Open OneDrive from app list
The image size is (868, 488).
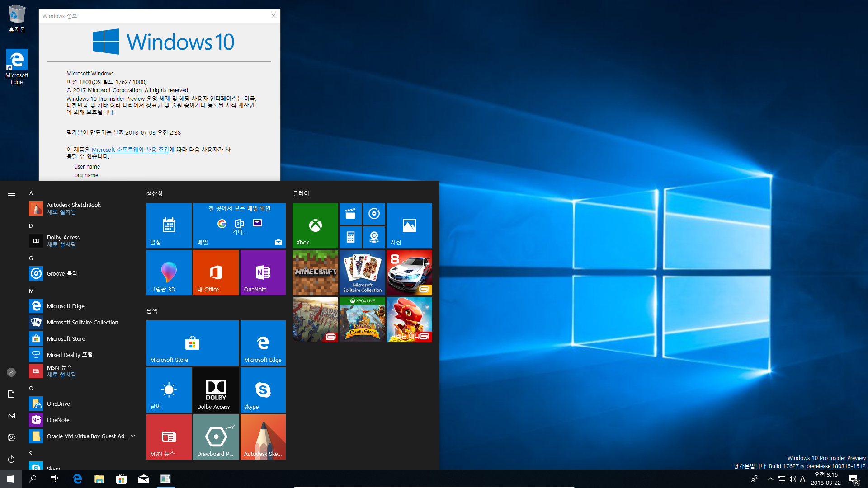(58, 404)
